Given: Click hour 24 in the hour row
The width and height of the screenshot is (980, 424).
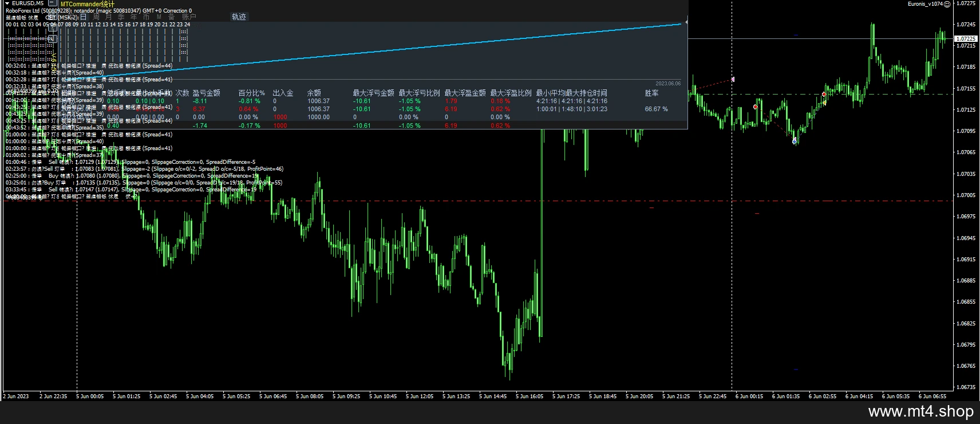Looking at the screenshot, I should (187, 25).
